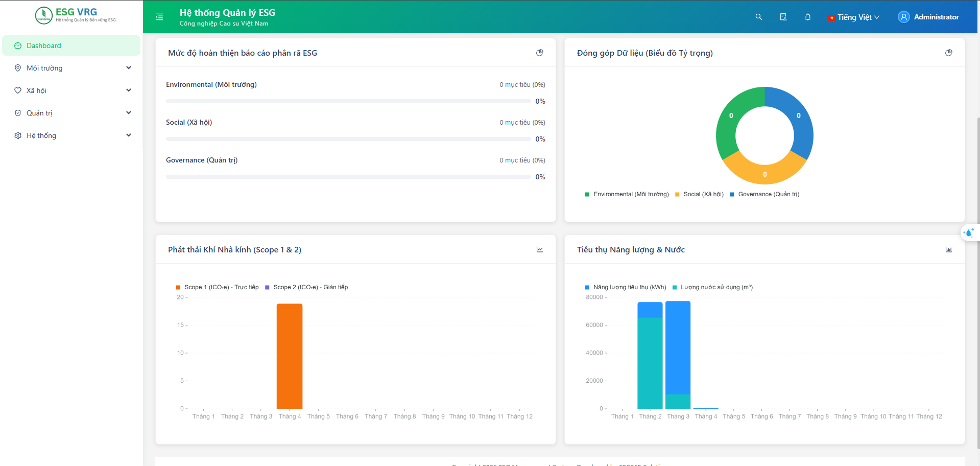Click bar chart icon on Tiêu thụ Năng lượng card
980x466 pixels.
click(949, 249)
